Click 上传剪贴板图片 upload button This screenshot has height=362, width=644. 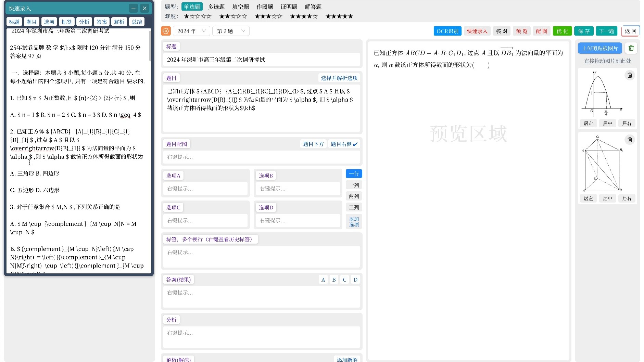click(x=600, y=48)
